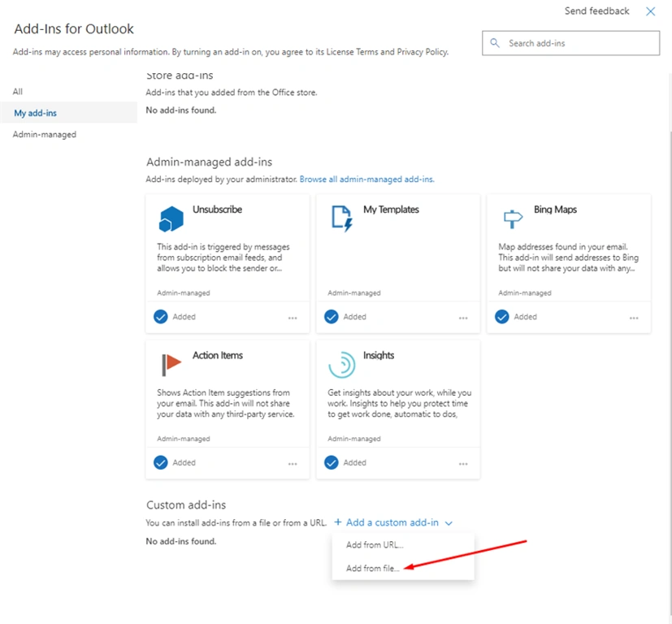
Task: Click the Admin-managed add-ins heading
Action: 209,162
